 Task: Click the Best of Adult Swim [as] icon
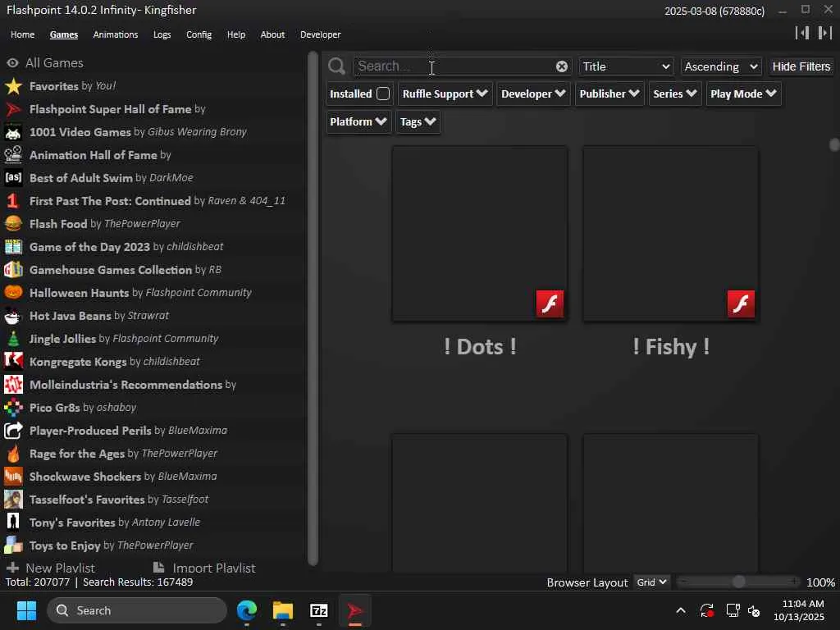pos(13,177)
